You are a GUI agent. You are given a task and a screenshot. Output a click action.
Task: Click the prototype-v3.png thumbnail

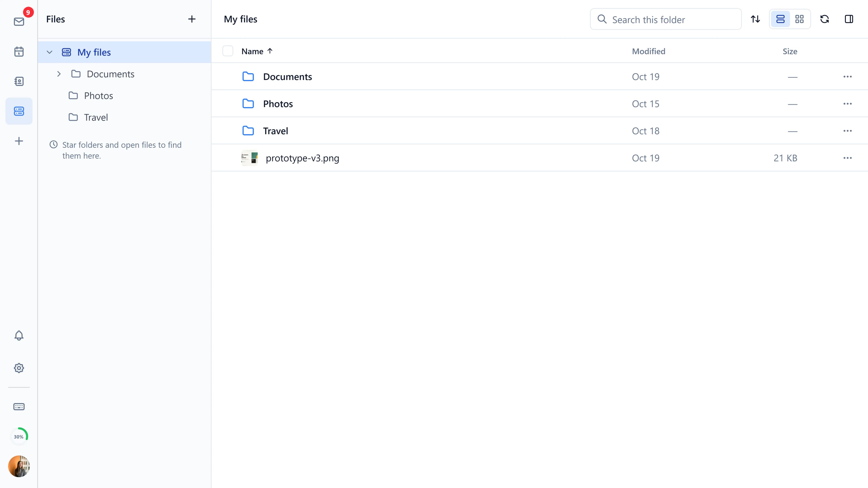pos(249,158)
